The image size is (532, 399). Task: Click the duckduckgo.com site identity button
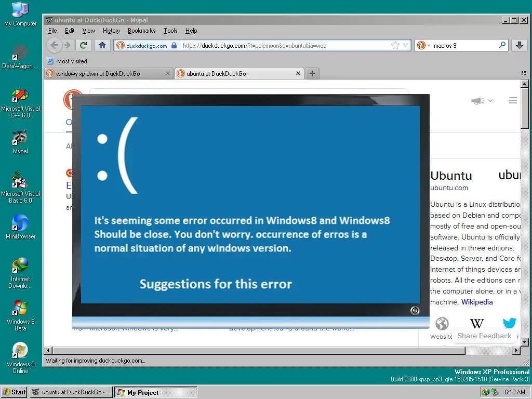pyautogui.click(x=146, y=46)
